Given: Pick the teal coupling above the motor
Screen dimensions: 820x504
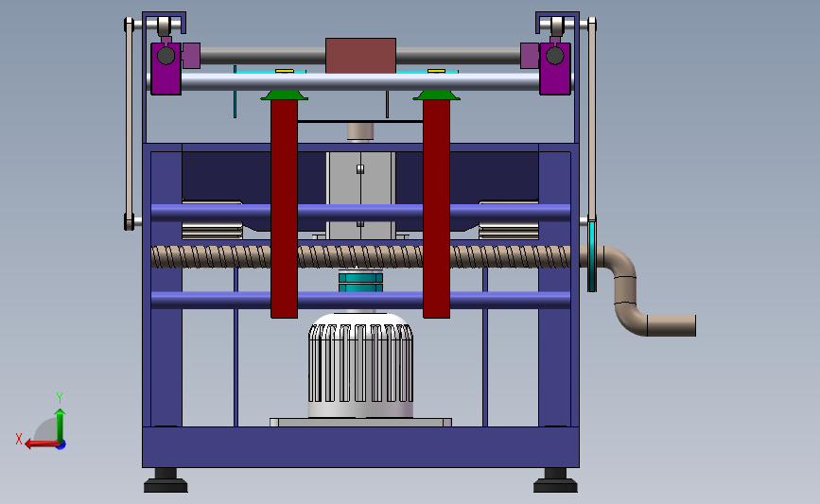Looking at the screenshot, I should pyautogui.click(x=360, y=282).
